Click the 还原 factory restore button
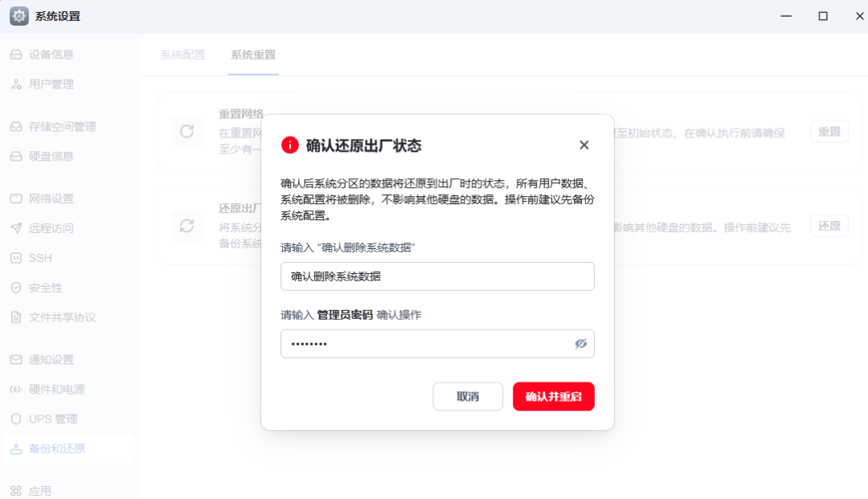Viewport: 868px width, 499px height. 829,226
